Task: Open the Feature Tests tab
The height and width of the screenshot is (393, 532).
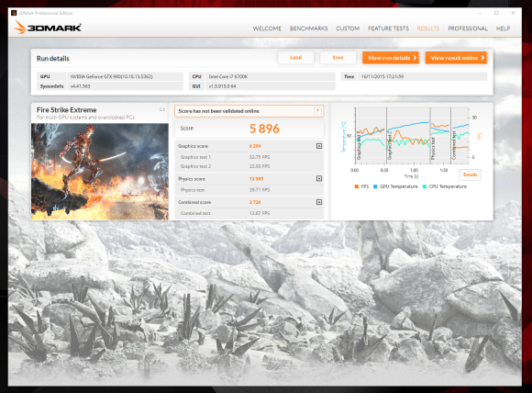Action: [x=389, y=28]
